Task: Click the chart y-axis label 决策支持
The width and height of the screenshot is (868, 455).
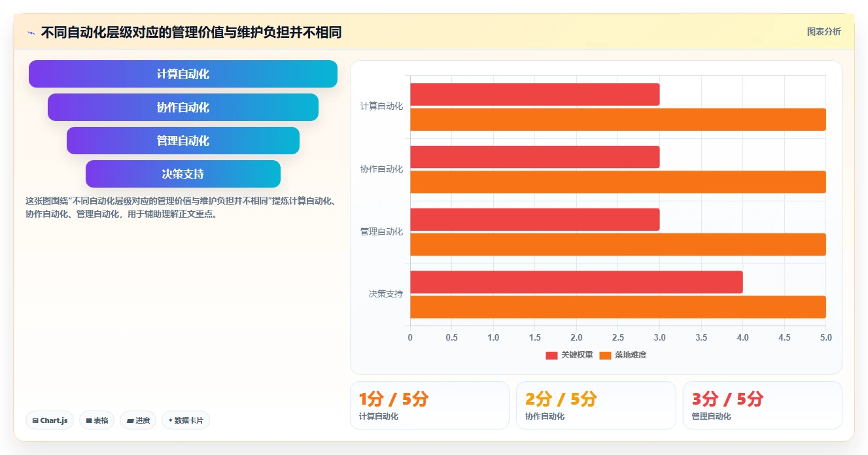Action: [386, 294]
